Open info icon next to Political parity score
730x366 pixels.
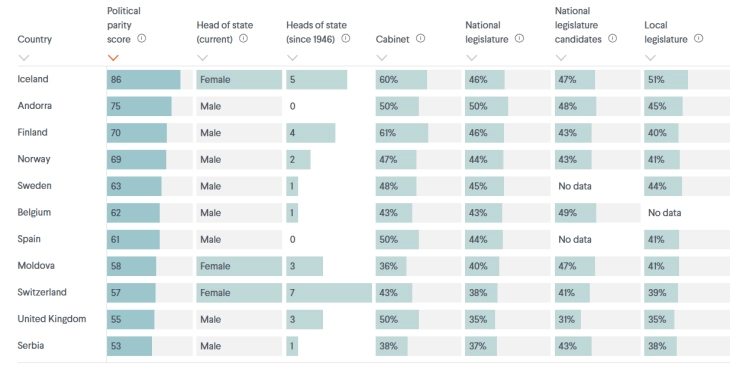coord(142,39)
